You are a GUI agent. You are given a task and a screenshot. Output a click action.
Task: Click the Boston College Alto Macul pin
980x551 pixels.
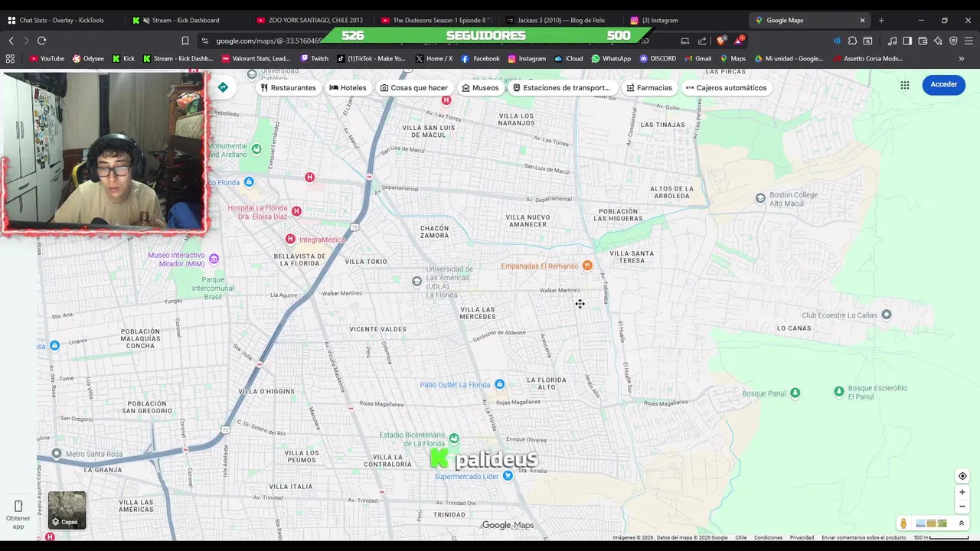[x=760, y=198]
